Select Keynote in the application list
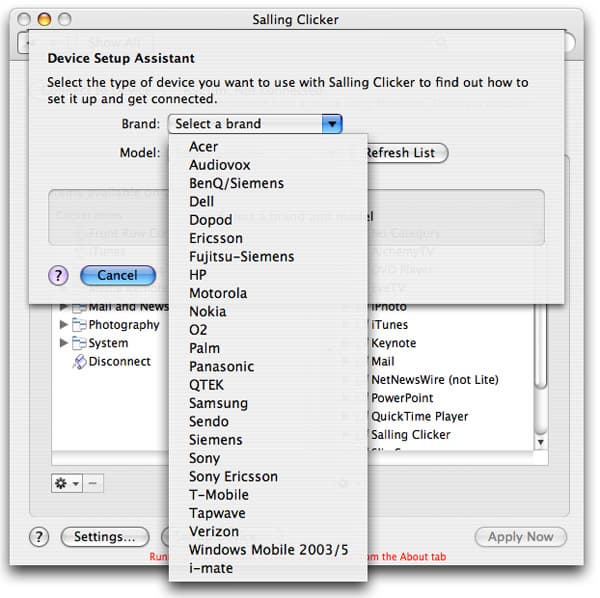This screenshot has height=598, width=600. coord(394,343)
